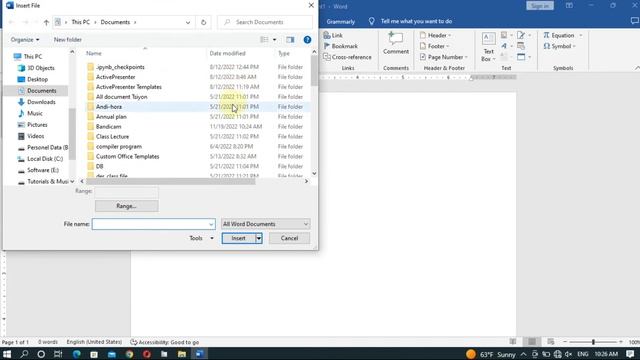Add a new Comment from the ribbon
Screen dimensions: 640x360
(396, 43)
